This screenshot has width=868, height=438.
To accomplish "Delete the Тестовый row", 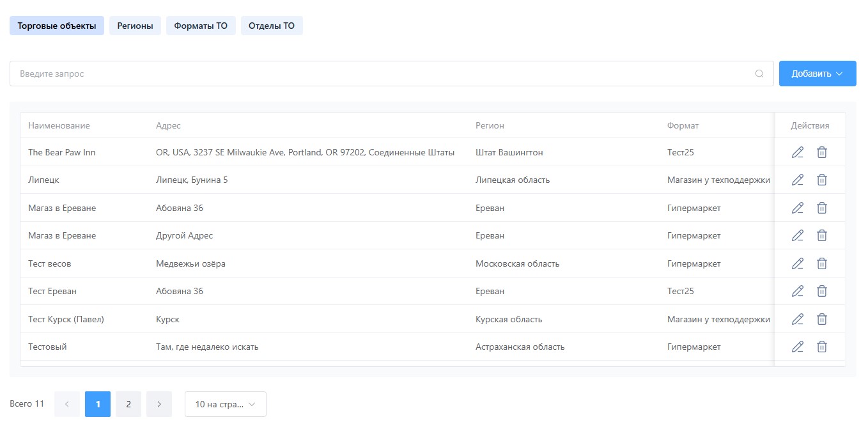I will (822, 347).
